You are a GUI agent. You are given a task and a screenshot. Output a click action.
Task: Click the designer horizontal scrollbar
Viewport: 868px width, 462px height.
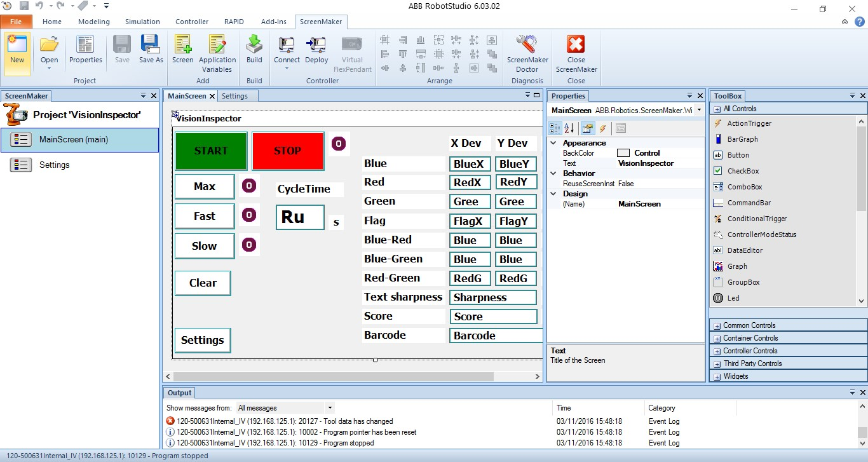(x=334, y=377)
